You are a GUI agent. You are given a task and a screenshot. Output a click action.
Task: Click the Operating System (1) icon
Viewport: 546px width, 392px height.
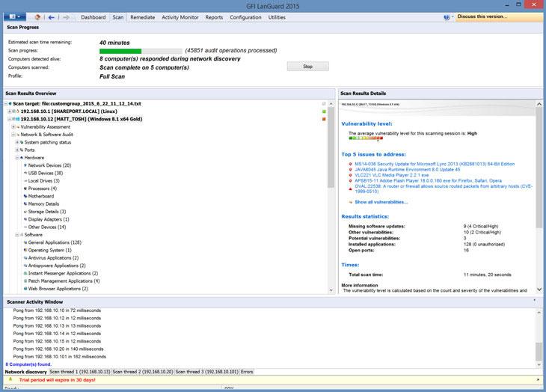(x=25, y=250)
